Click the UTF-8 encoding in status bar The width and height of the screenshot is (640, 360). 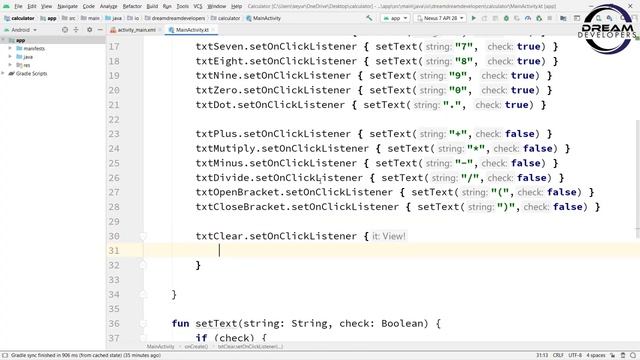pyautogui.click(x=575, y=356)
